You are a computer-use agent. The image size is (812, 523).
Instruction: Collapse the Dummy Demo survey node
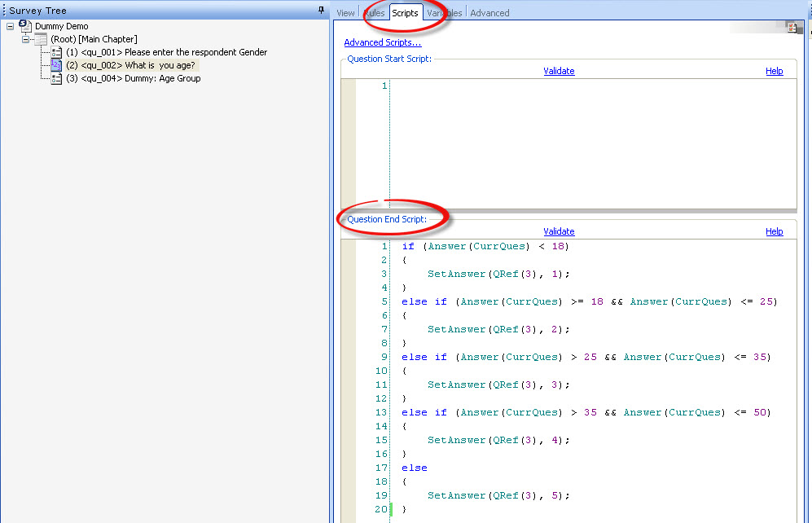10,26
